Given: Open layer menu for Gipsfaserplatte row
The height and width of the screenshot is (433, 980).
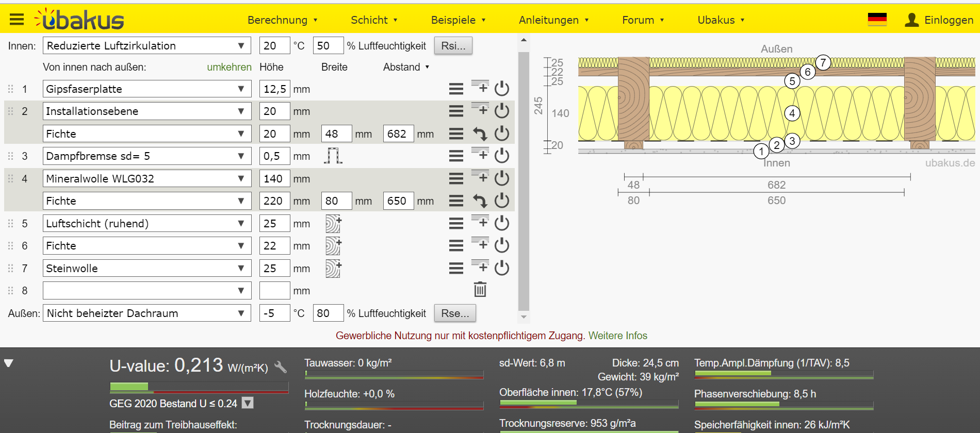Looking at the screenshot, I should 455,89.
